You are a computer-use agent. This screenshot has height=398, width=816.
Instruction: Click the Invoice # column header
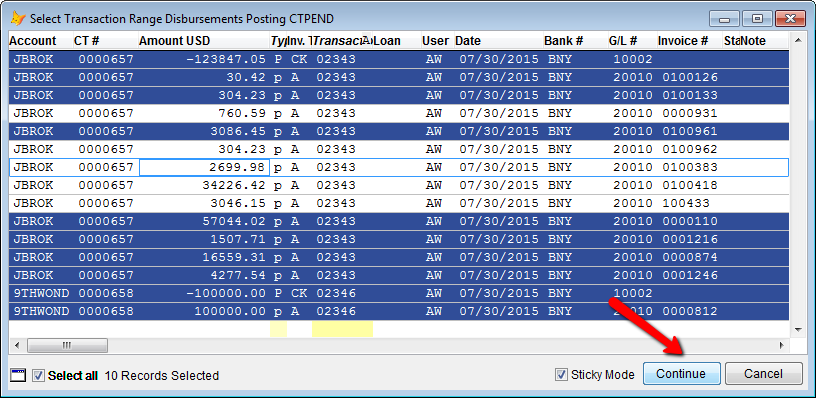click(690, 41)
